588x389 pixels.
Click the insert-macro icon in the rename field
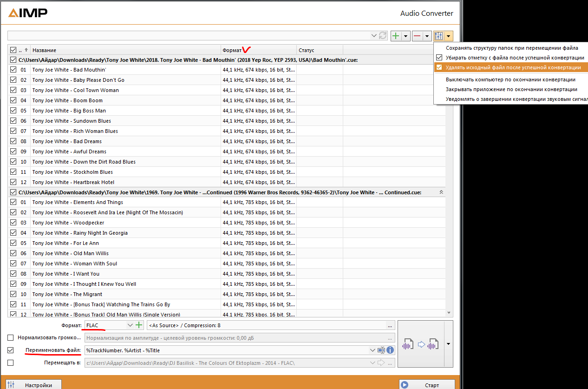tap(381, 350)
